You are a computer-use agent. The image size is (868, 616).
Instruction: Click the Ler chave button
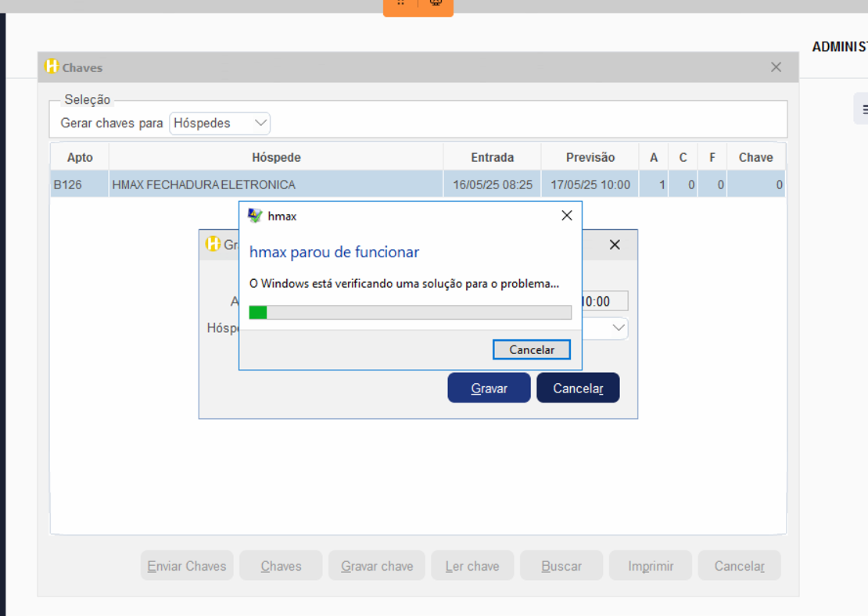(x=472, y=566)
